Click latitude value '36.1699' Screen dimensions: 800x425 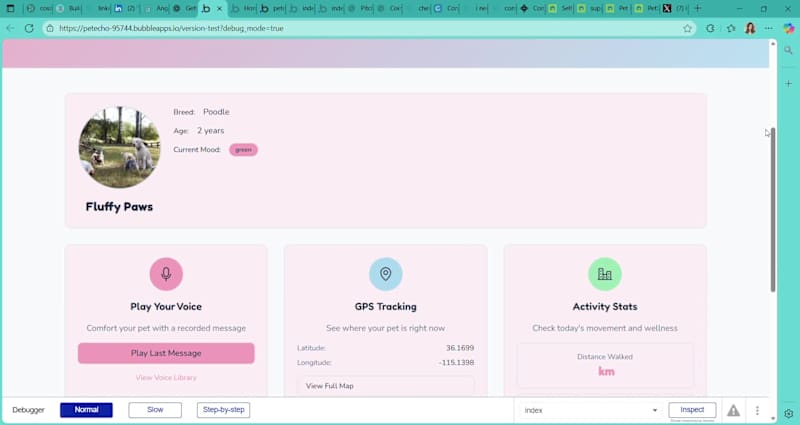click(x=460, y=348)
